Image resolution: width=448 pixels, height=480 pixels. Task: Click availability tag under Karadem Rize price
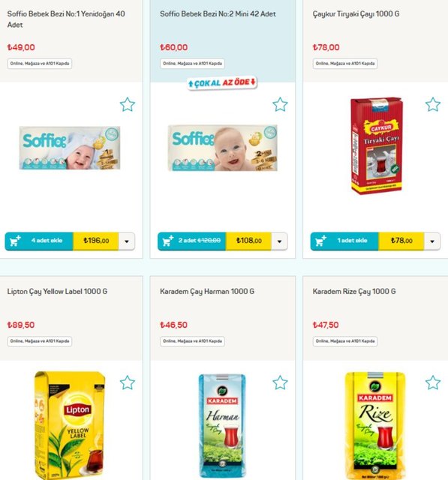345,341
